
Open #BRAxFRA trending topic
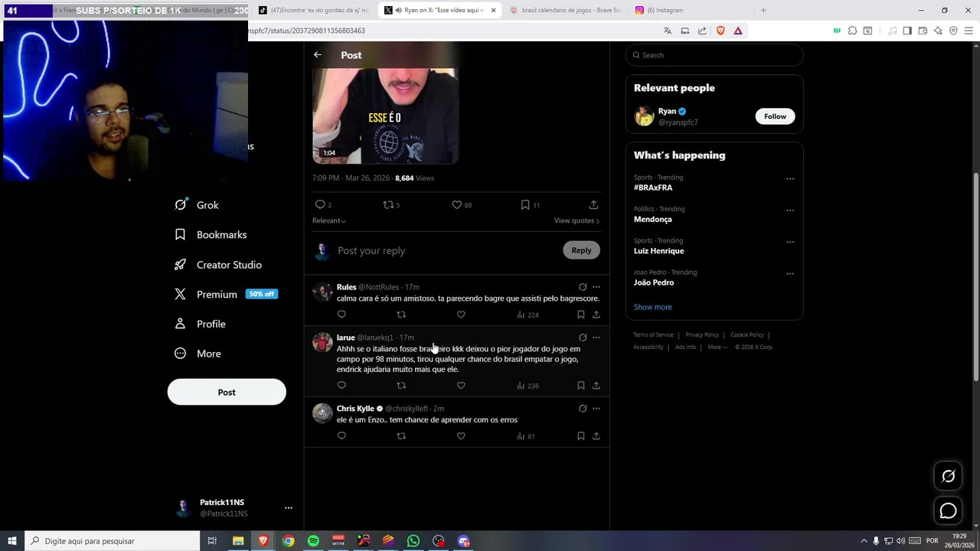point(653,187)
